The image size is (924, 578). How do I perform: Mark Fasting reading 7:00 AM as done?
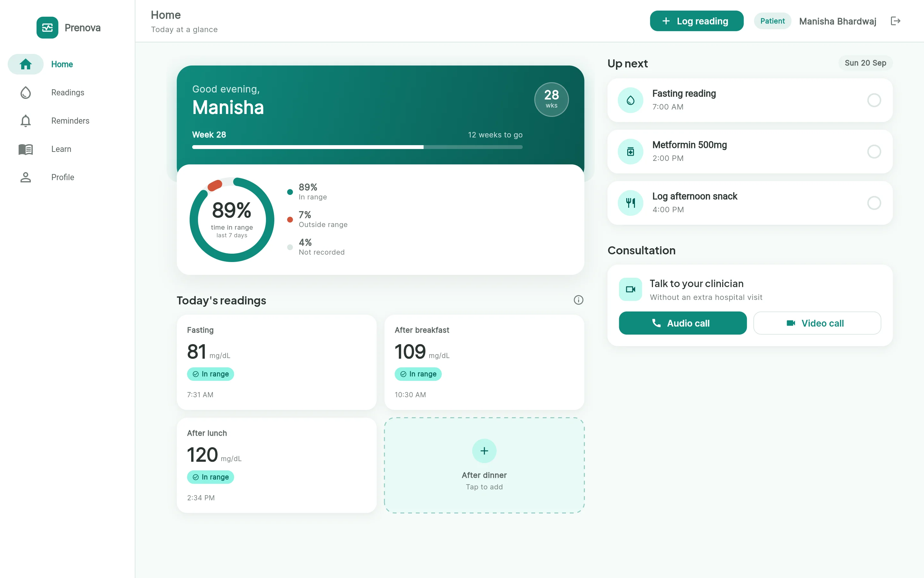point(874,100)
